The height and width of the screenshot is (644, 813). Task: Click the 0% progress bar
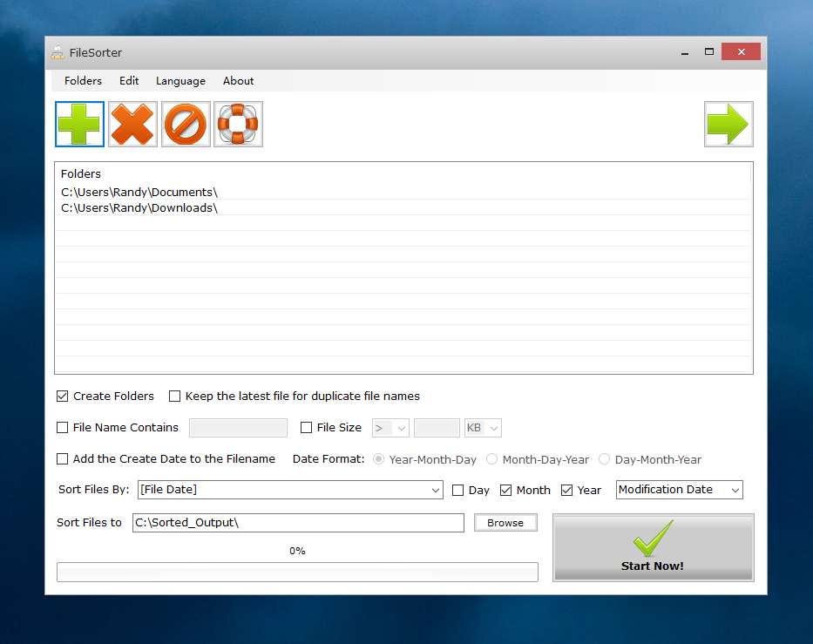coord(298,572)
